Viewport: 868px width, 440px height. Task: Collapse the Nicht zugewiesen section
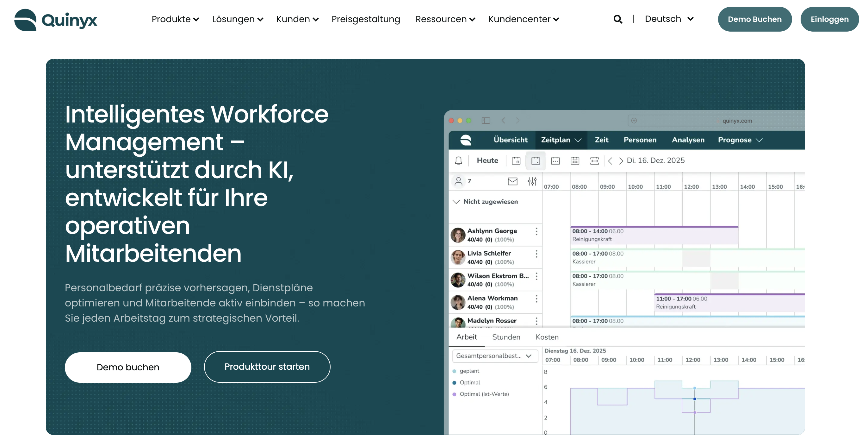(456, 202)
